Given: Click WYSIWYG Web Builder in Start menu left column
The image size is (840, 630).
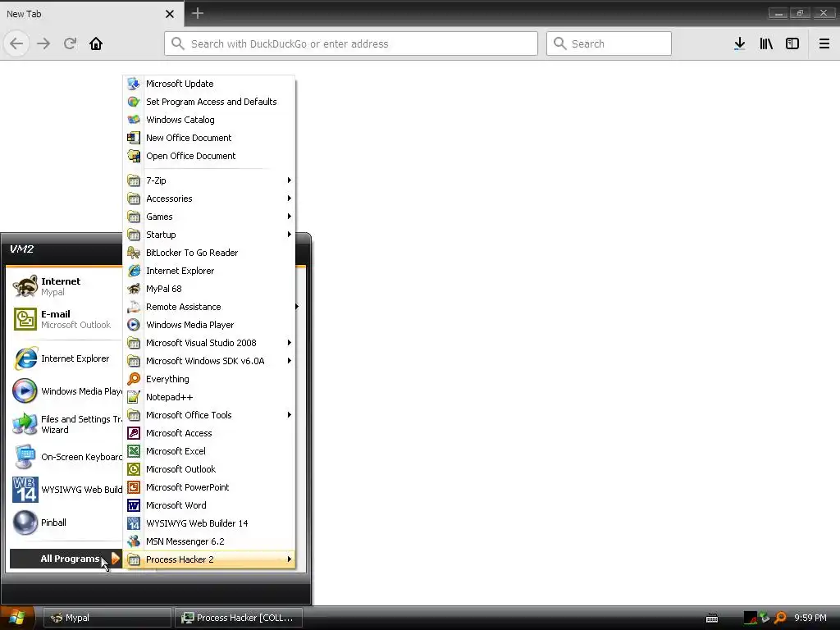Looking at the screenshot, I should 66,490.
